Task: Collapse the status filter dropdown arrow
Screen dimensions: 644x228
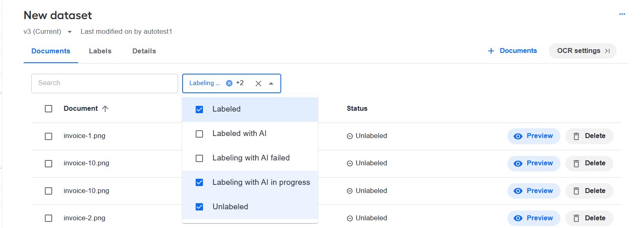Action: click(x=271, y=83)
